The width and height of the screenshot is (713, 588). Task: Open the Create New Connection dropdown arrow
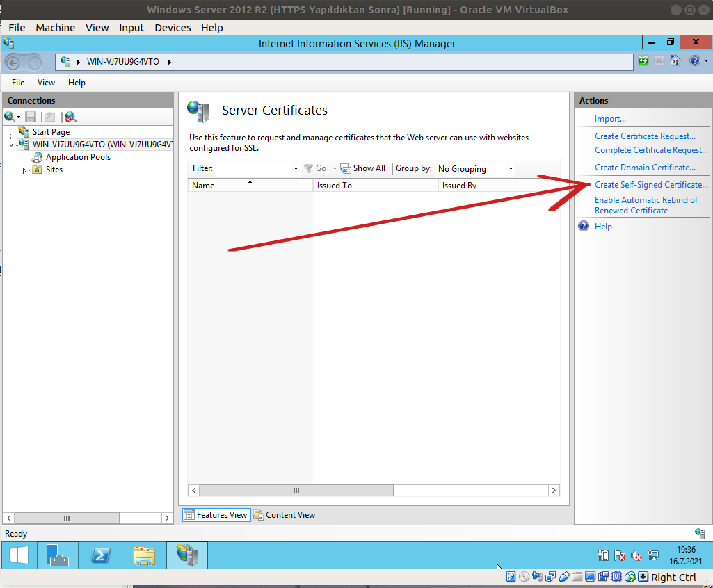coord(18,117)
